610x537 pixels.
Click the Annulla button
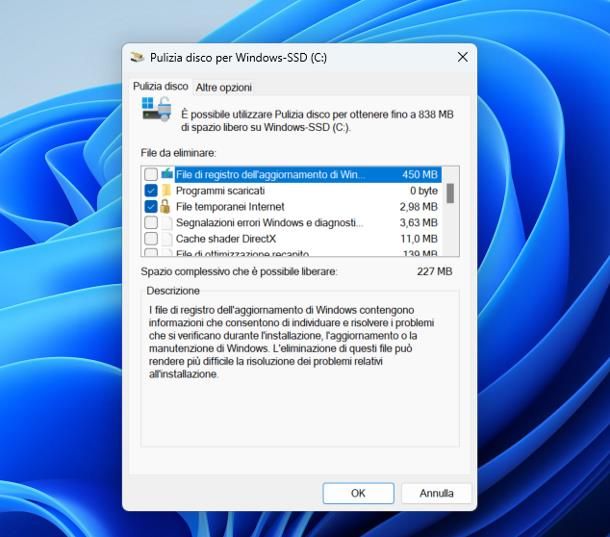(436, 493)
